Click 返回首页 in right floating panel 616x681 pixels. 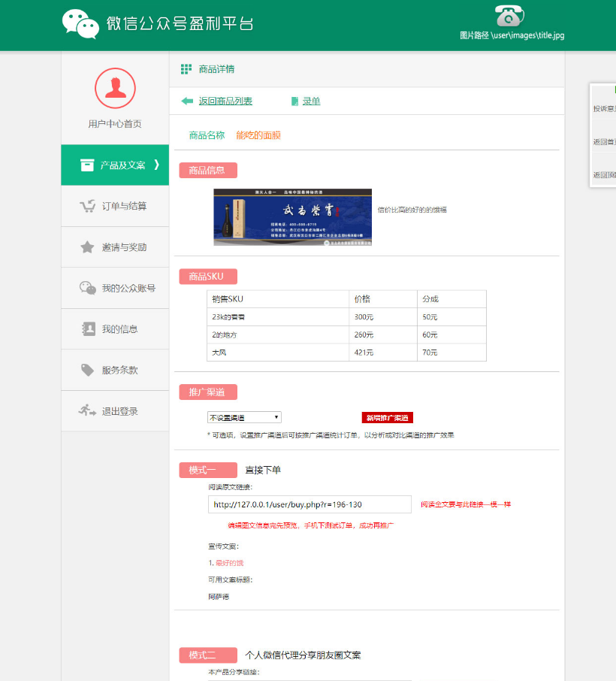(604, 141)
